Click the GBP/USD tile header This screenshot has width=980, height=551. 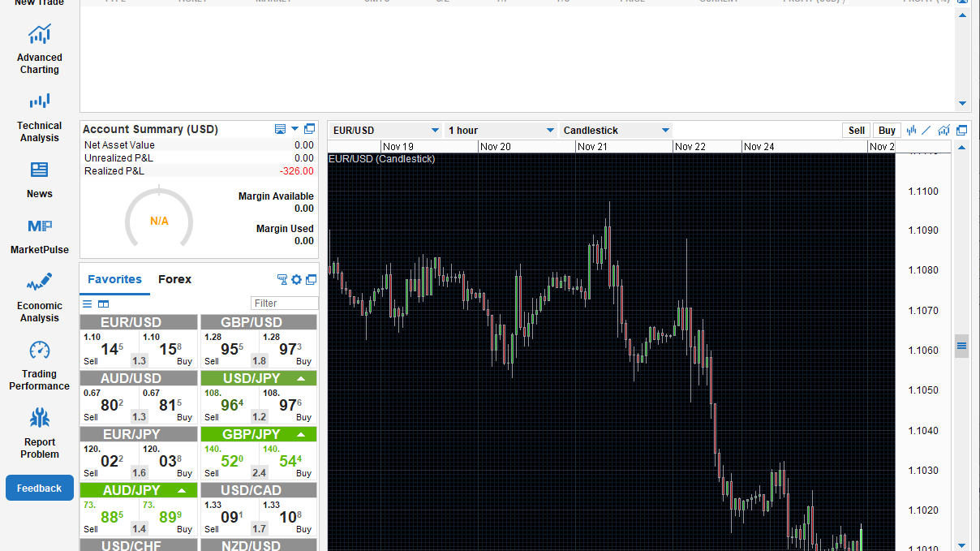(259, 322)
